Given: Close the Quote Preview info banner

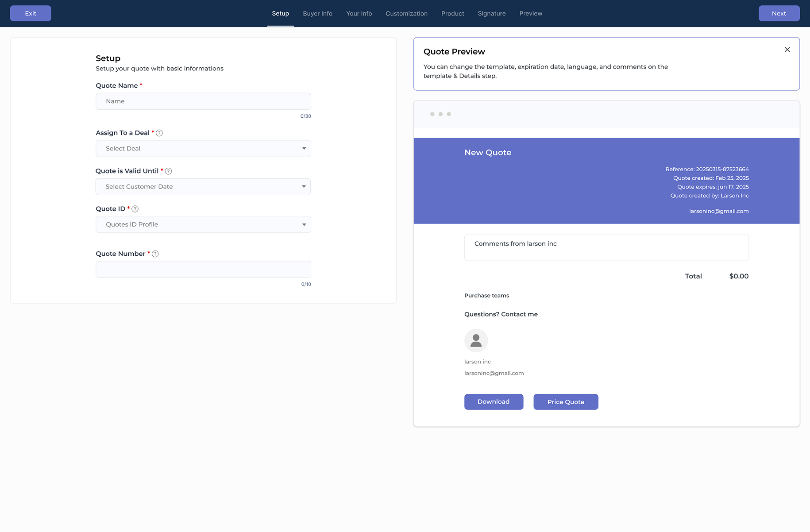Looking at the screenshot, I should [787, 50].
